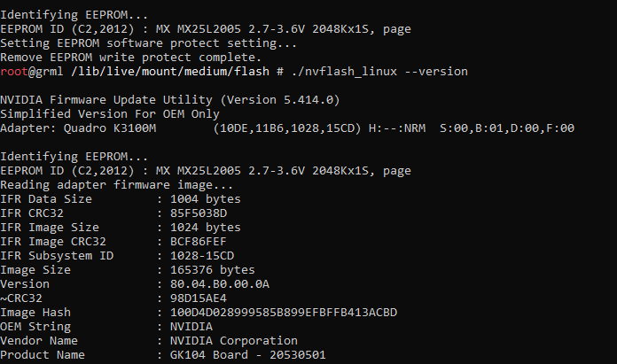Image resolution: width=617 pixels, height=364 pixels.
Task: Click the Quadro K3100M adapter name
Action: (x=110, y=128)
